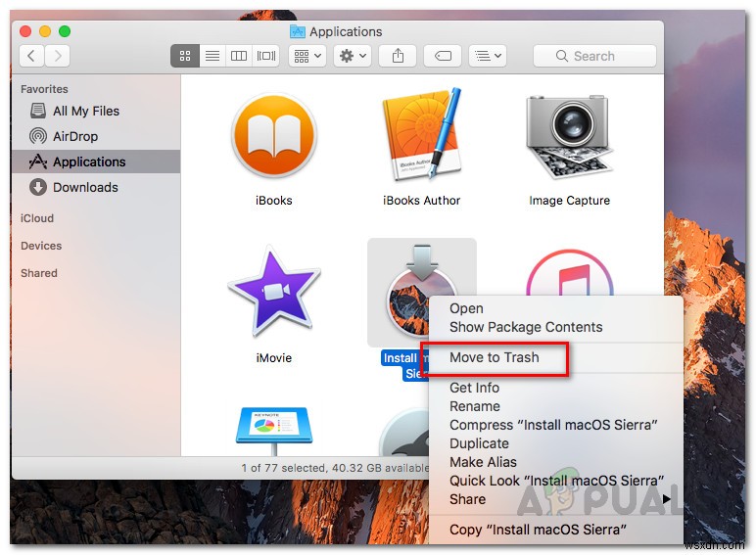Switch to column view
The width and height of the screenshot is (756, 555).
pos(239,56)
